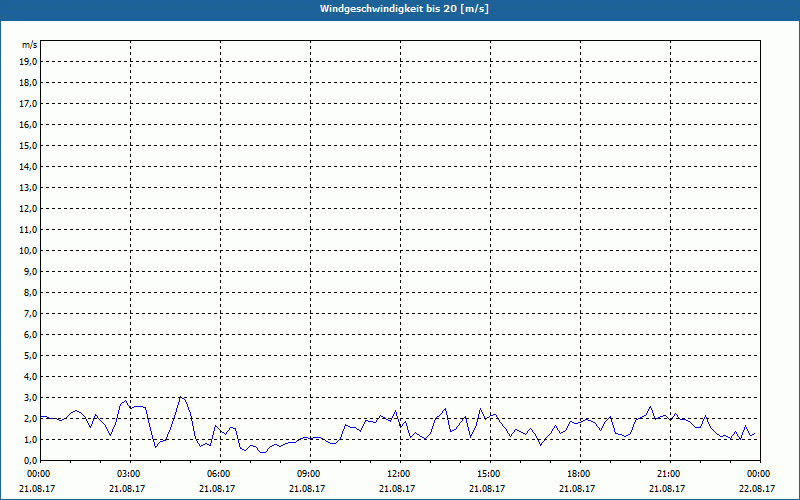Select the '18:00' time label
The width and height of the screenshot is (800, 500).
pyautogui.click(x=580, y=474)
